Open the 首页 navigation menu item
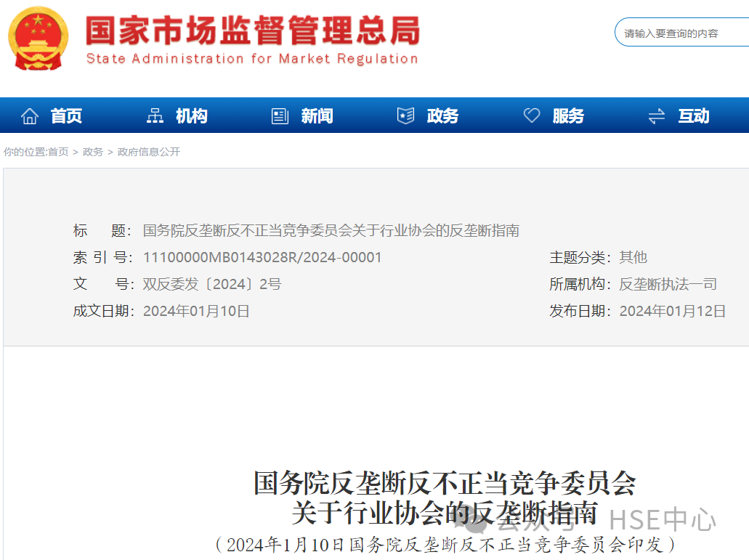This screenshot has width=749, height=560. pos(66,116)
